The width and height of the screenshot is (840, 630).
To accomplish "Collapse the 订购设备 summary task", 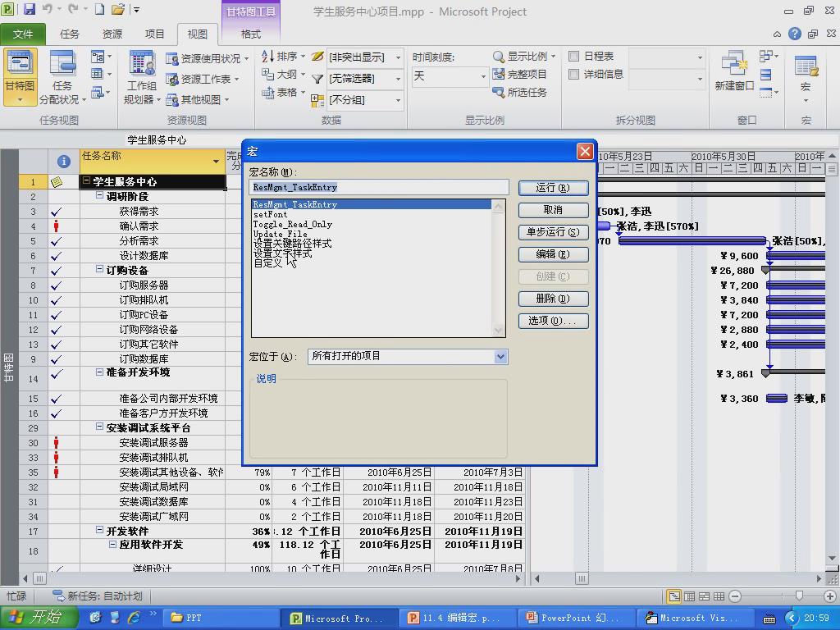I will pyautogui.click(x=99, y=269).
